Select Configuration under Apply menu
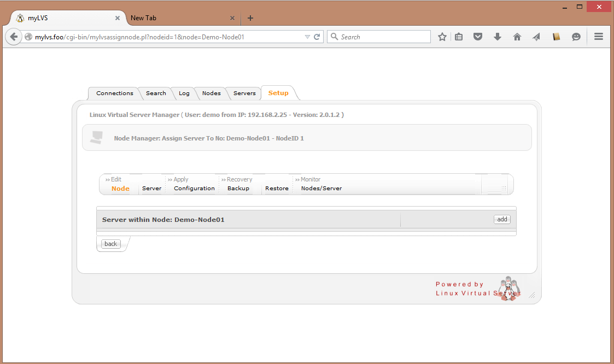 194,189
